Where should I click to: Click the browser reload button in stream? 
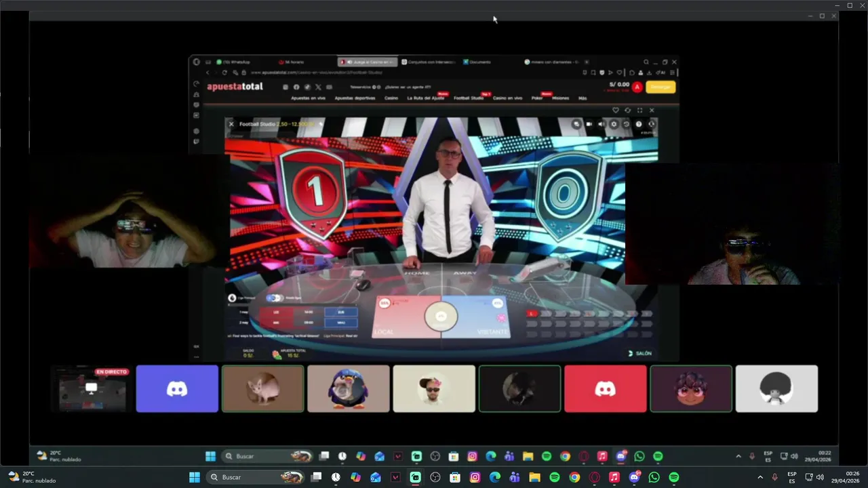pyautogui.click(x=224, y=73)
